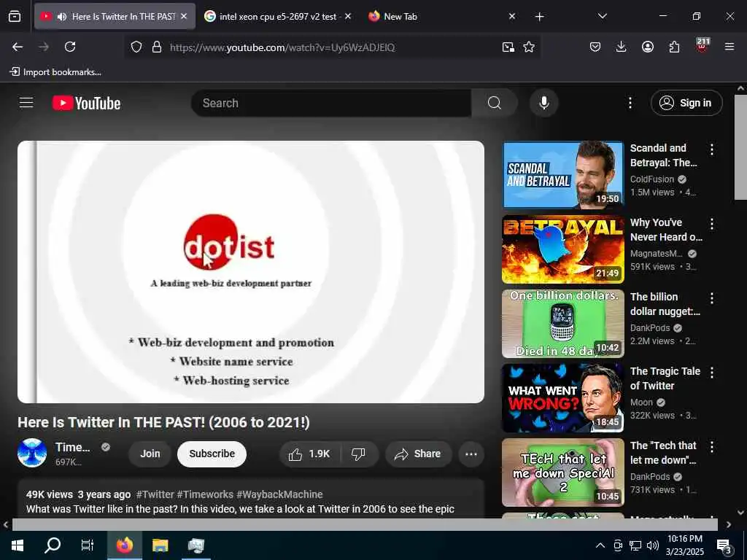
Task: Close the New Tab tab
Action: (x=511, y=17)
